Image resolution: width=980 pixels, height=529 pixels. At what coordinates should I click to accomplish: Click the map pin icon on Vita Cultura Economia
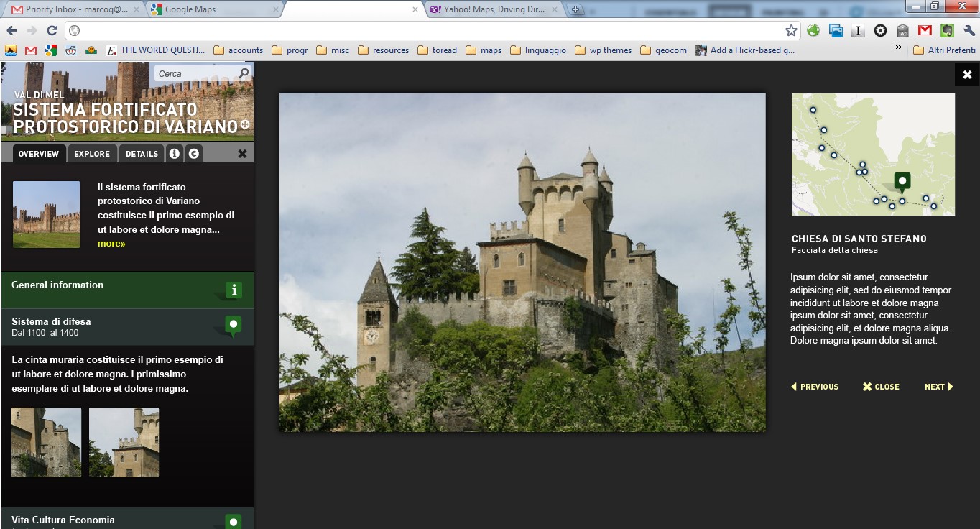click(x=233, y=522)
